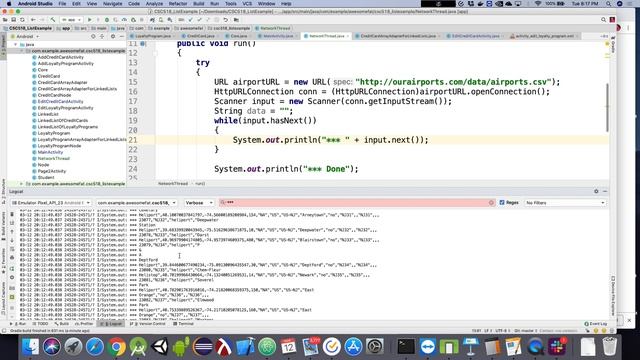
Task: Select LinkedListOfLoyaltyPrograms in project tree
Action: tap(67, 127)
